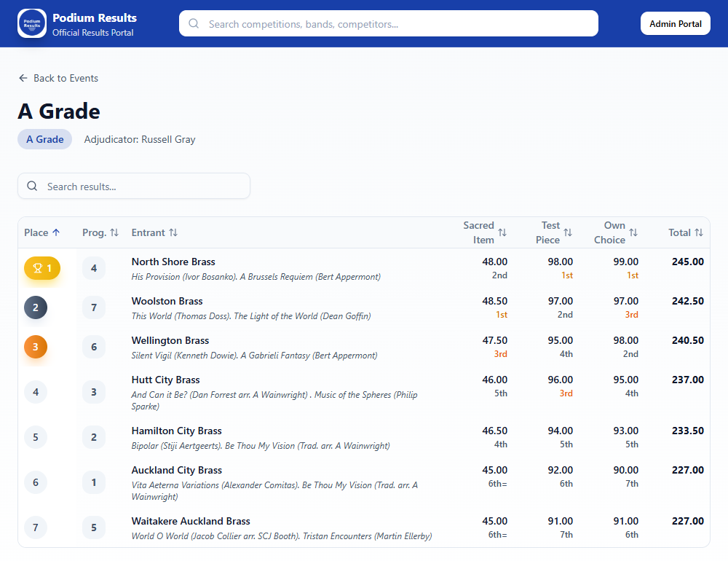The width and height of the screenshot is (728, 561).
Task: Click the Podium Results logo icon
Action: (32, 23)
